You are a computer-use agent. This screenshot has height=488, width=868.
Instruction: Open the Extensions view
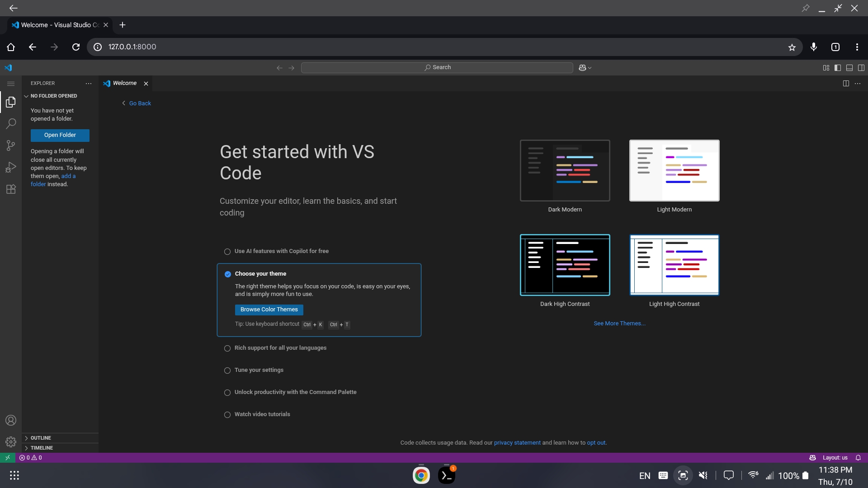tap(11, 189)
